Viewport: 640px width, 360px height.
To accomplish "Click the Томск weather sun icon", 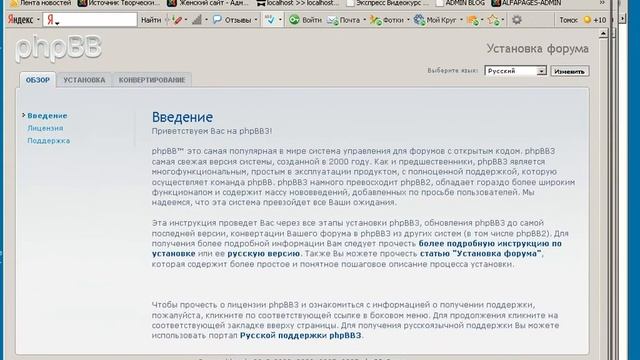I will click(x=587, y=20).
